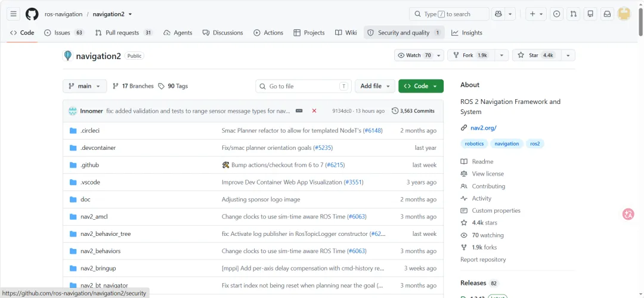Open Custom properties link
644x298 pixels.
pyautogui.click(x=490, y=210)
